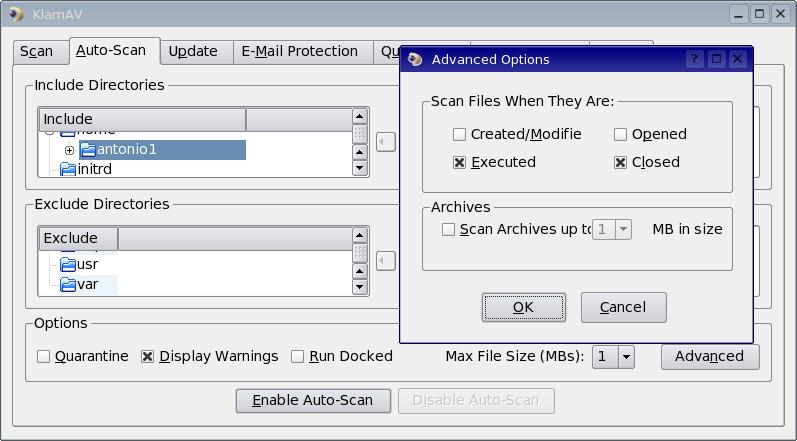Click the help question mark in Advanced Options
The image size is (797, 441).
click(x=694, y=59)
